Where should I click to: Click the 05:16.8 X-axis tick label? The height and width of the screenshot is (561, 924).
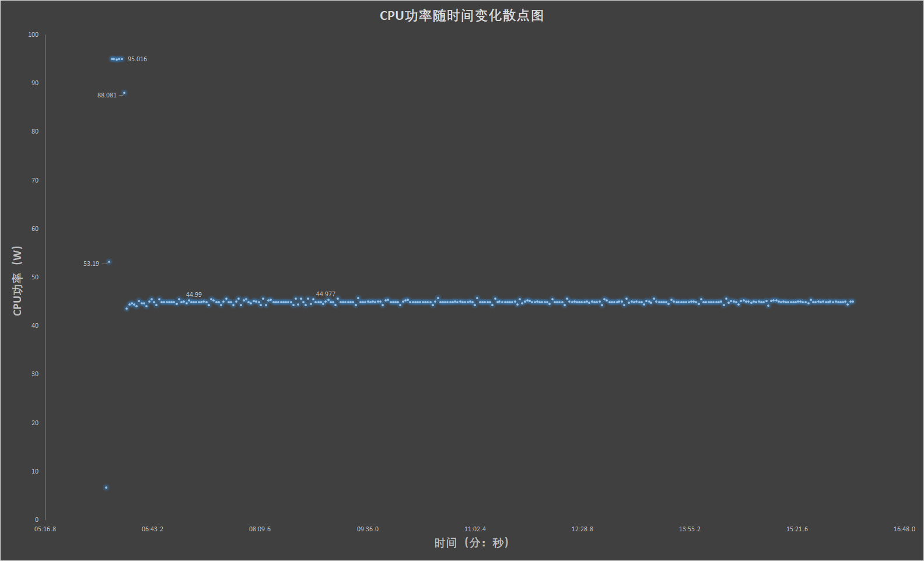click(45, 530)
